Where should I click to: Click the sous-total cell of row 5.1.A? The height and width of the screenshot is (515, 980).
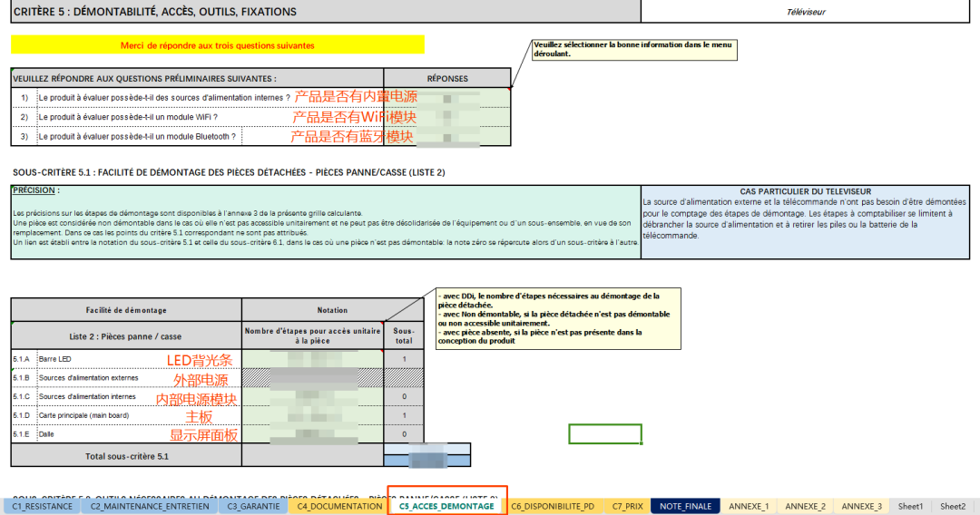coord(404,359)
